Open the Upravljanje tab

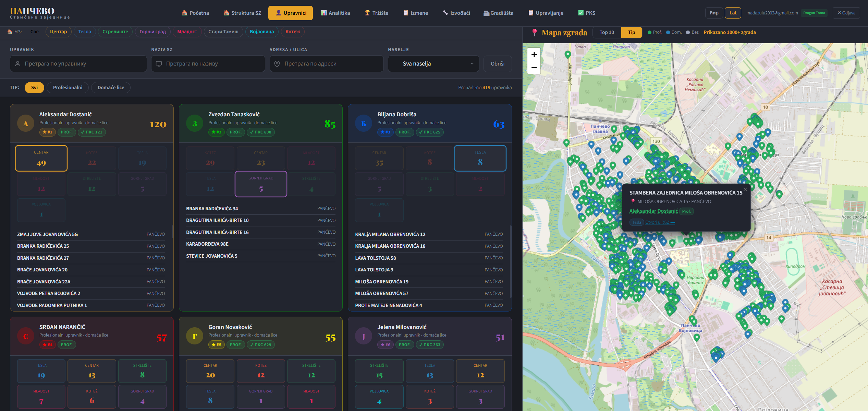click(x=546, y=13)
